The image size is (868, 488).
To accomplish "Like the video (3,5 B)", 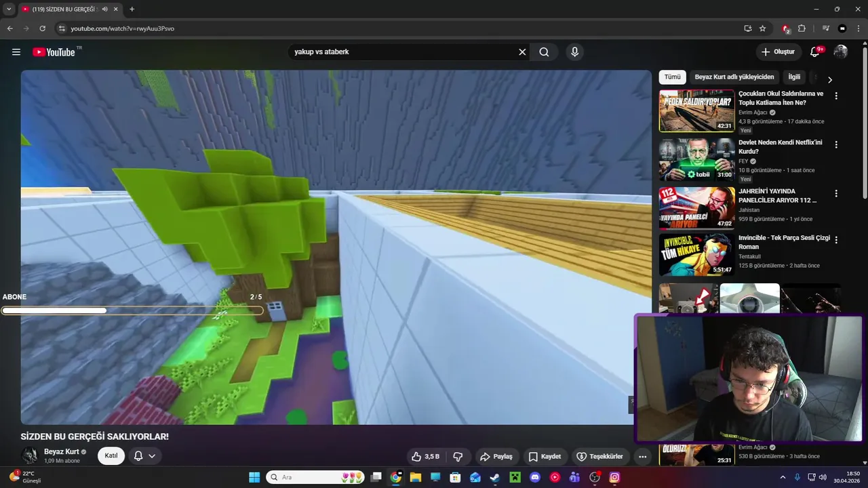I will (427, 456).
